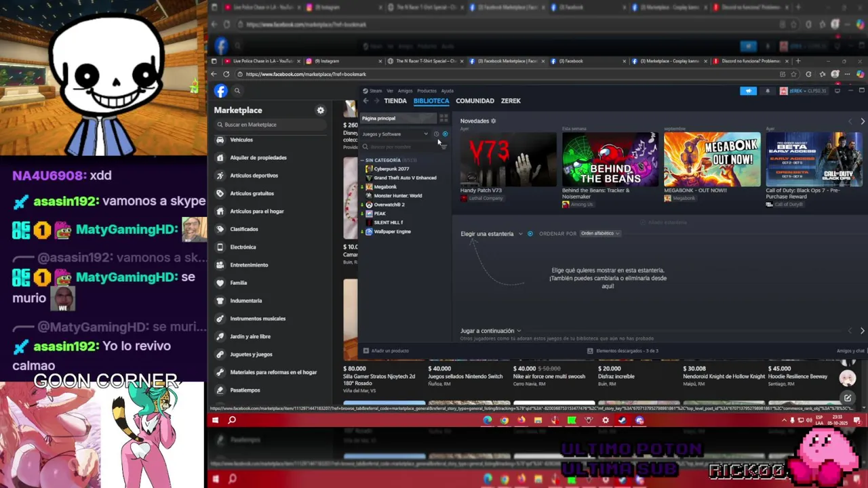Image resolution: width=868 pixels, height=488 pixels.
Task: Open the Amigos menu in Steam
Action: point(405,91)
